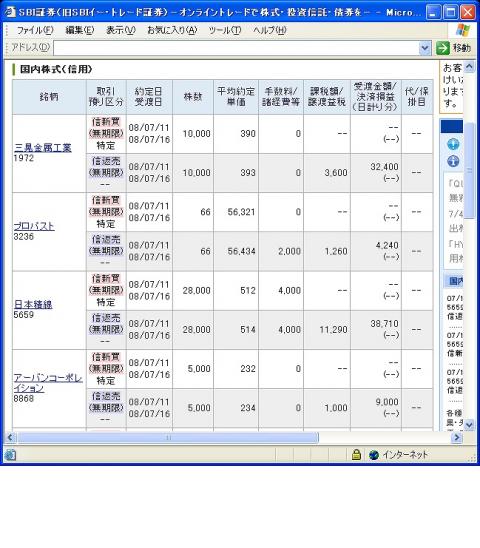Click the stock code 8868 text
This screenshot has width=480, height=548.
[x=24, y=398]
